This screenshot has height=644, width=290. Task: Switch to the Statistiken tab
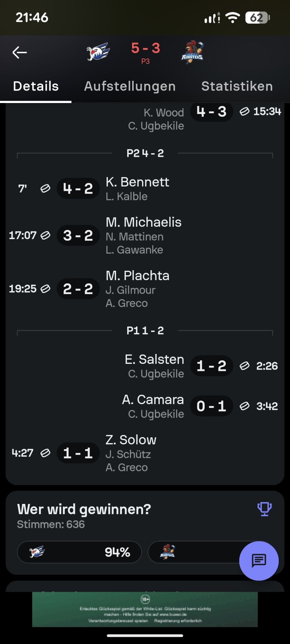click(237, 86)
